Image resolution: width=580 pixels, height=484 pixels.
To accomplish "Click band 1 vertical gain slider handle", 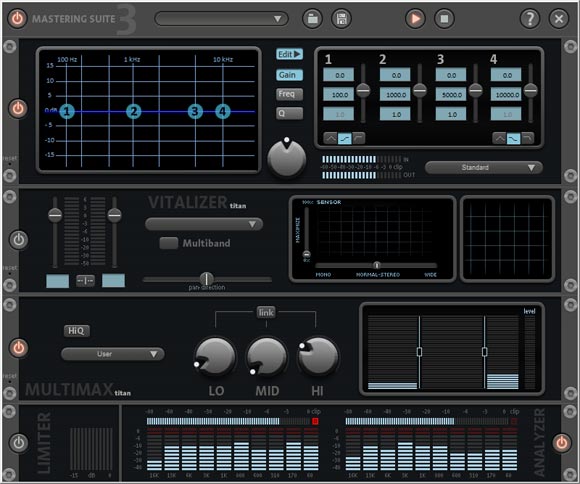I will point(363,90).
